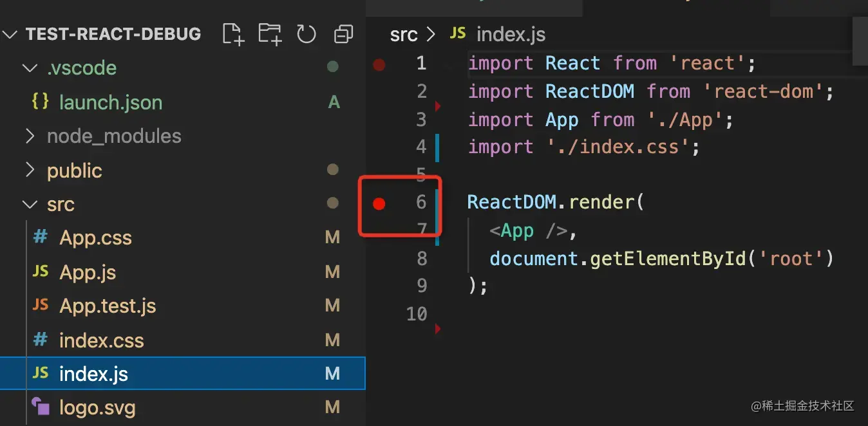Click the New File icon in explorer header
The width and height of the screenshot is (868, 426).
[x=233, y=33]
